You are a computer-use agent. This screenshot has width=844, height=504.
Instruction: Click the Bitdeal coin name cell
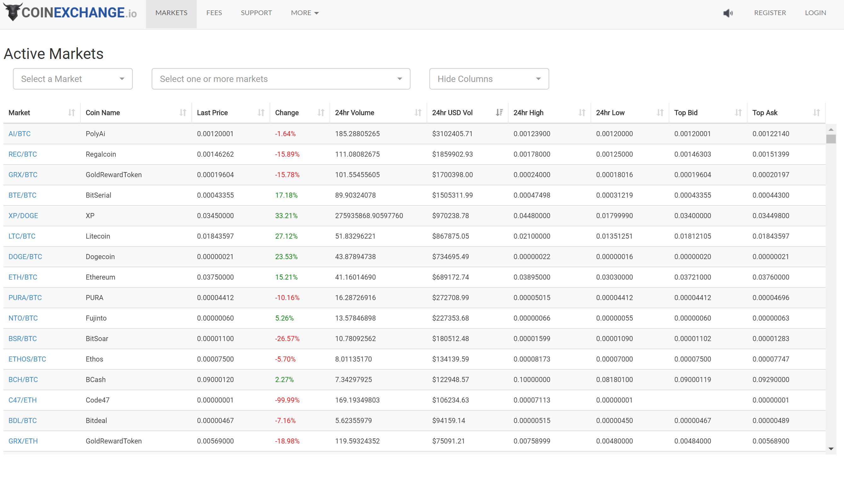tap(96, 420)
